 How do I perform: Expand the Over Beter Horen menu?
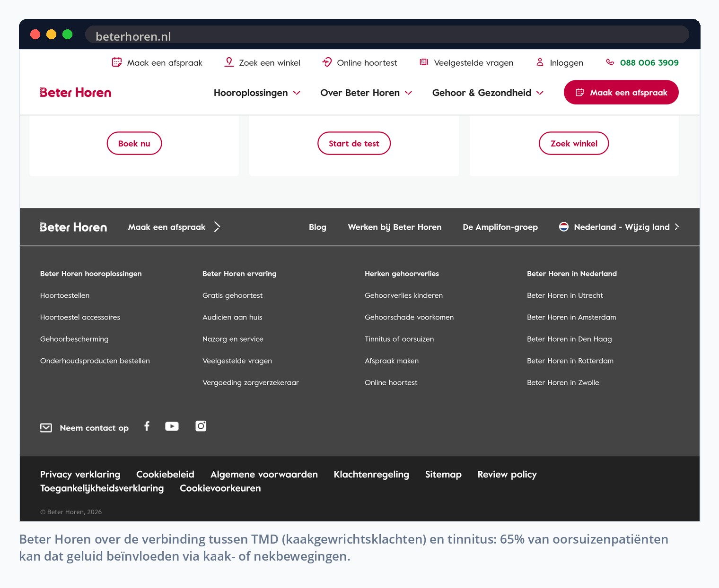tap(366, 93)
